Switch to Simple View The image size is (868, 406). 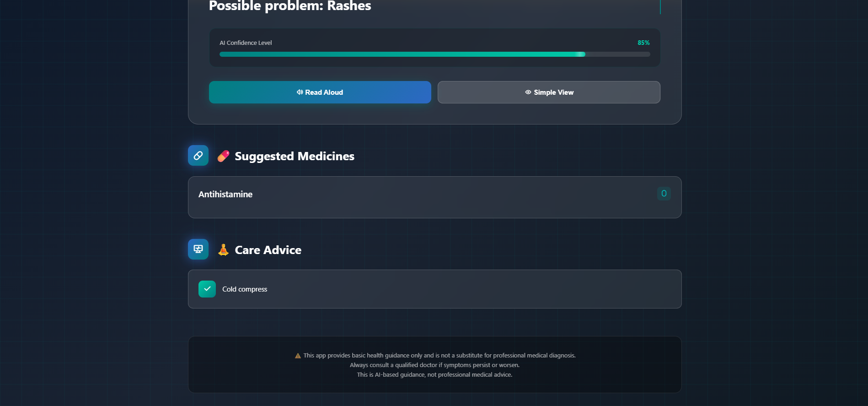point(549,92)
